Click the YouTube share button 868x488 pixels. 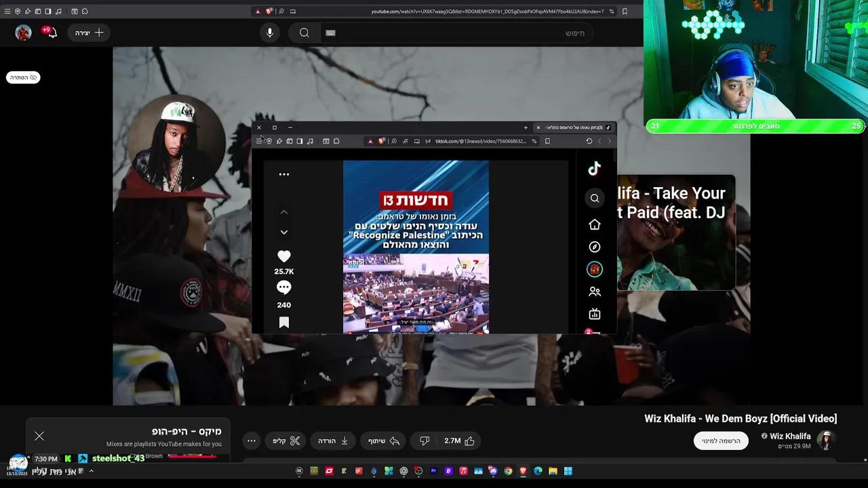click(x=384, y=441)
